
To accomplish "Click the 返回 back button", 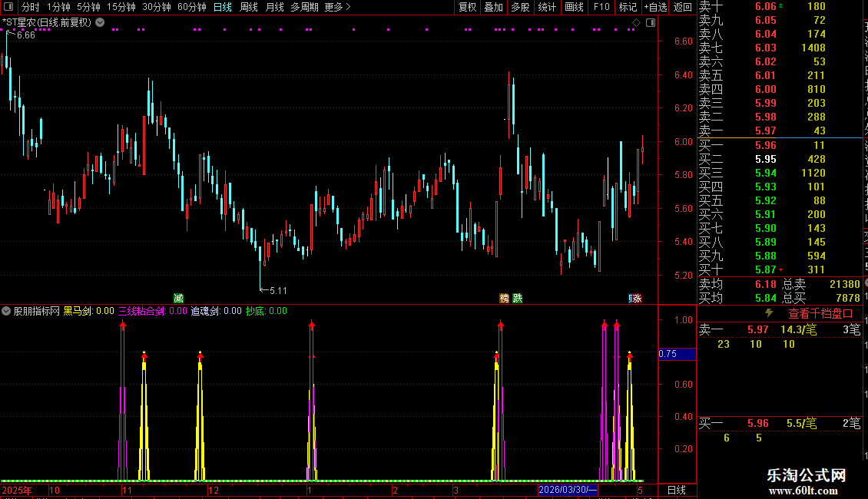I will (x=683, y=7).
